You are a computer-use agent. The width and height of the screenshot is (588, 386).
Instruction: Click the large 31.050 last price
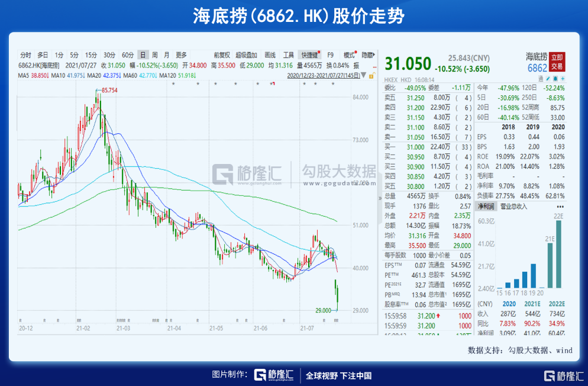click(408, 63)
